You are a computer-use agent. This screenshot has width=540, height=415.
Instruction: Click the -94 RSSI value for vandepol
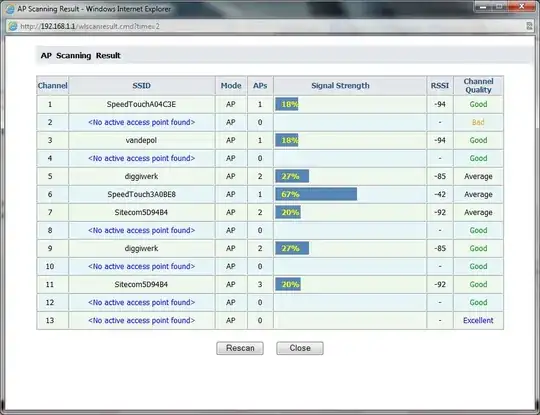coord(440,140)
